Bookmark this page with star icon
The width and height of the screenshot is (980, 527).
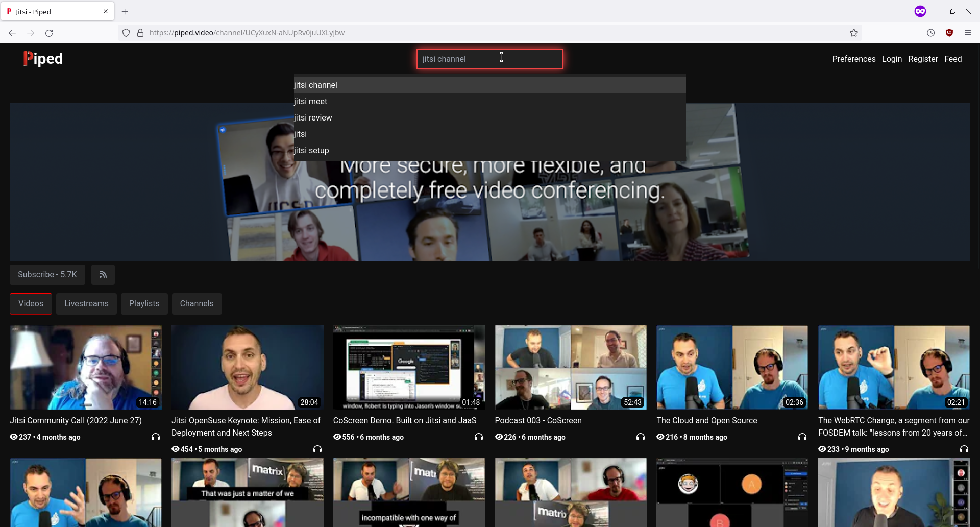pyautogui.click(x=854, y=33)
